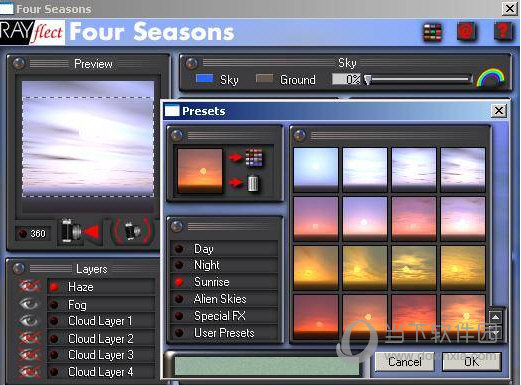Select the Fog layer
The image size is (521, 385).
click(x=101, y=304)
